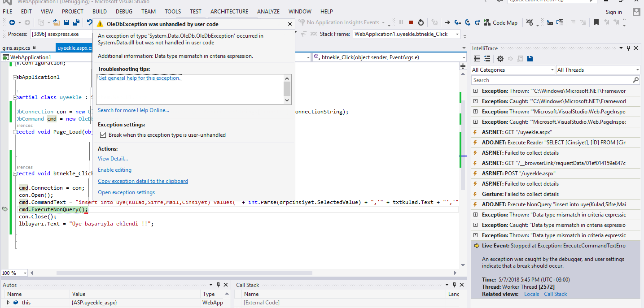Click Call Stack link in Related views
Image resolution: width=644 pixels, height=308 pixels.
point(556,294)
